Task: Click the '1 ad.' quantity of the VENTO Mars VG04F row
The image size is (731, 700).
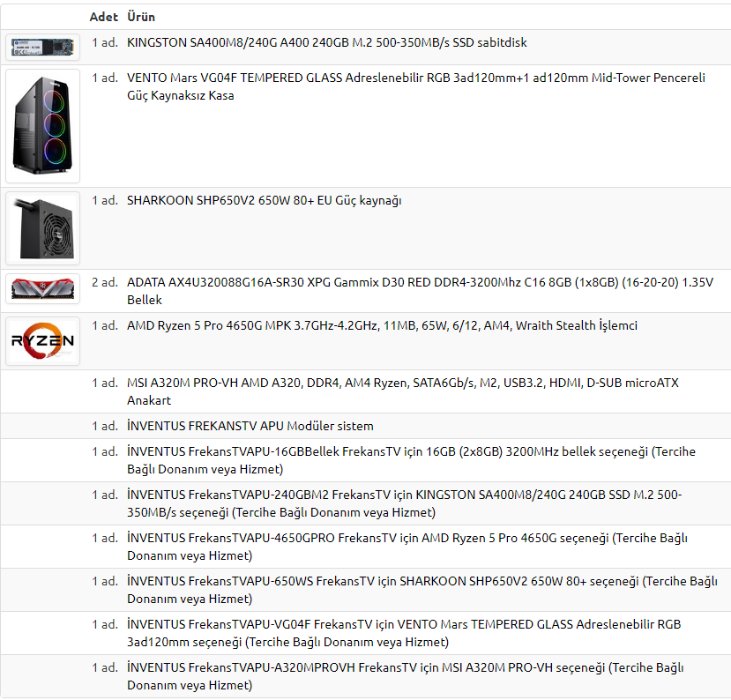Action: pos(104,78)
